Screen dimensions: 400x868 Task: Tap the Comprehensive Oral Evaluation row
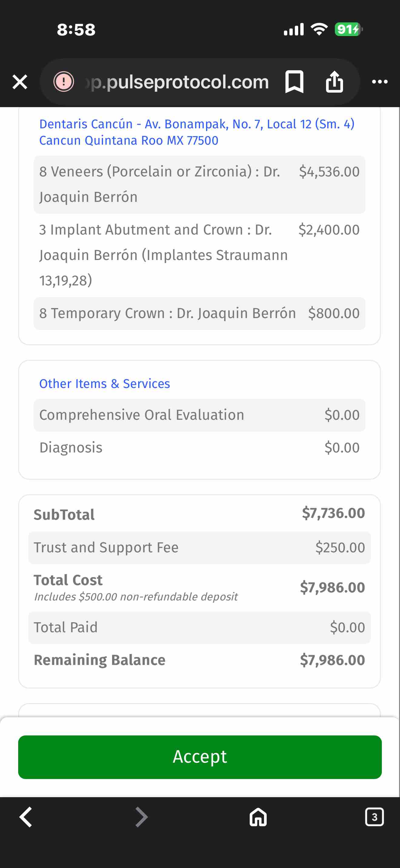click(199, 415)
